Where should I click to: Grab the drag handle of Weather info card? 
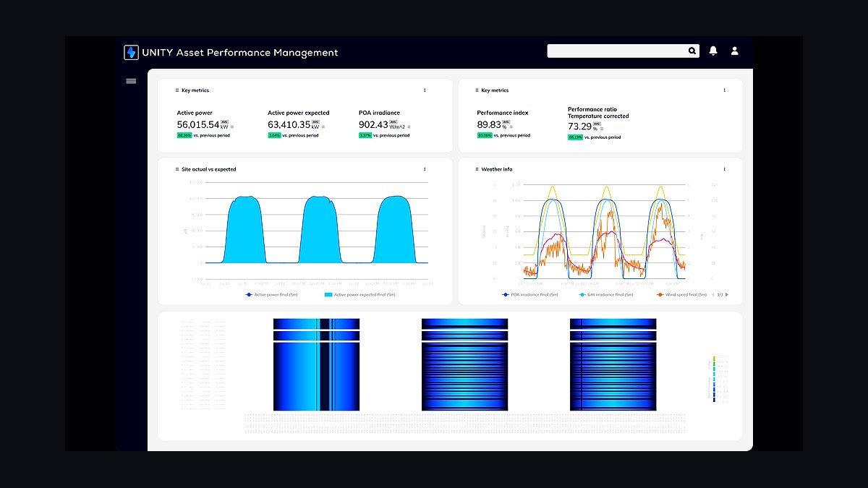tap(477, 169)
